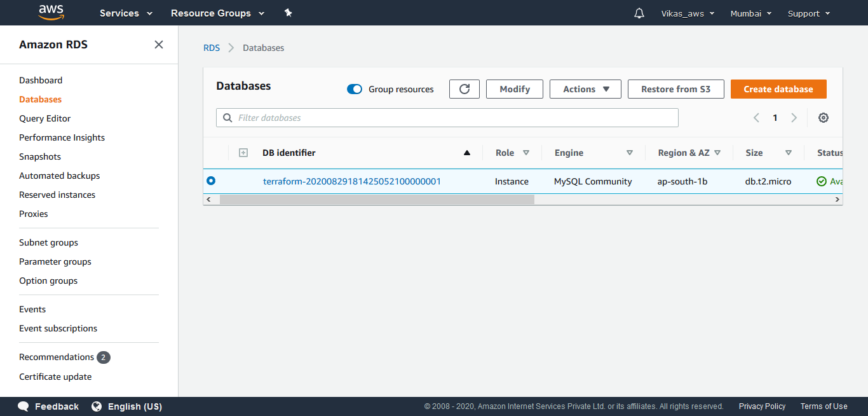Open the Resource Groups dropdown
The height and width of the screenshot is (416, 868).
click(x=217, y=13)
